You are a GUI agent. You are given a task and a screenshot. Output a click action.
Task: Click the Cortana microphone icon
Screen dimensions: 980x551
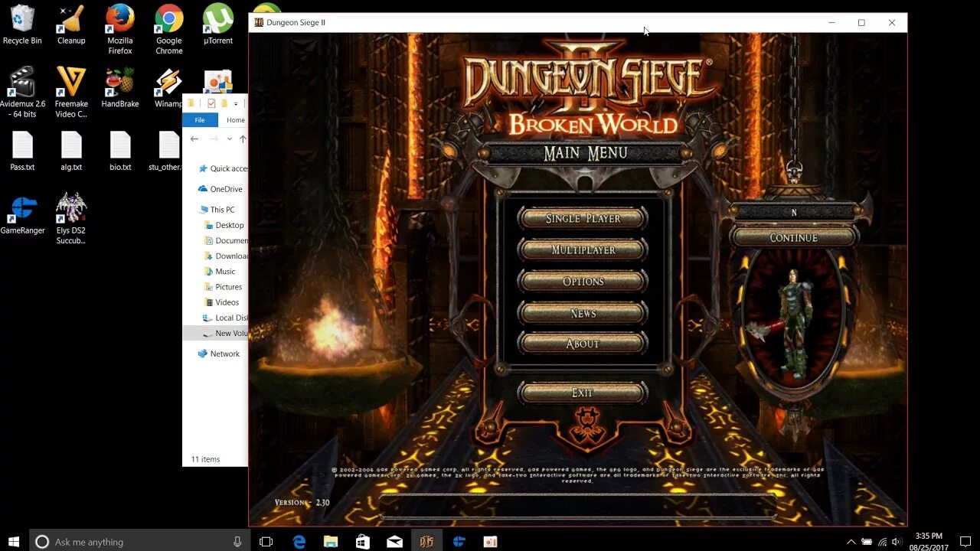click(x=237, y=541)
